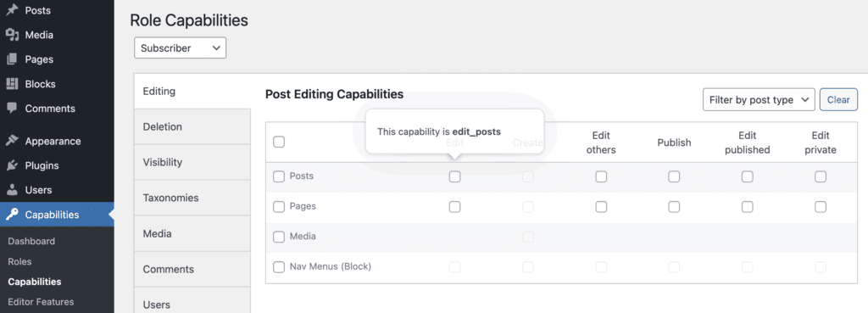This screenshot has width=868, height=313.
Task: Go to bold Capabilities submenu link
Action: [34, 282]
